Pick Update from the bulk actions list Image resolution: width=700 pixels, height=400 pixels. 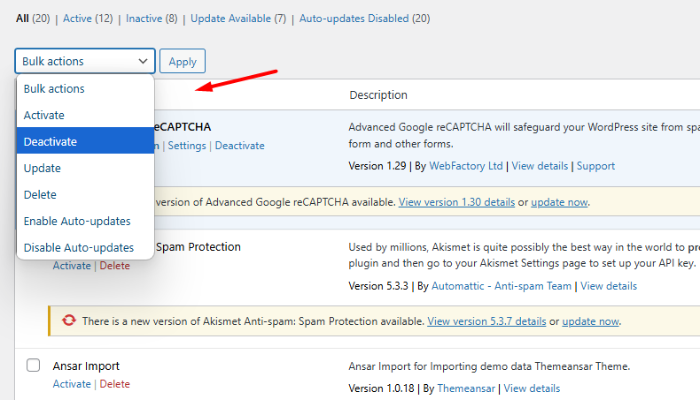(42, 168)
